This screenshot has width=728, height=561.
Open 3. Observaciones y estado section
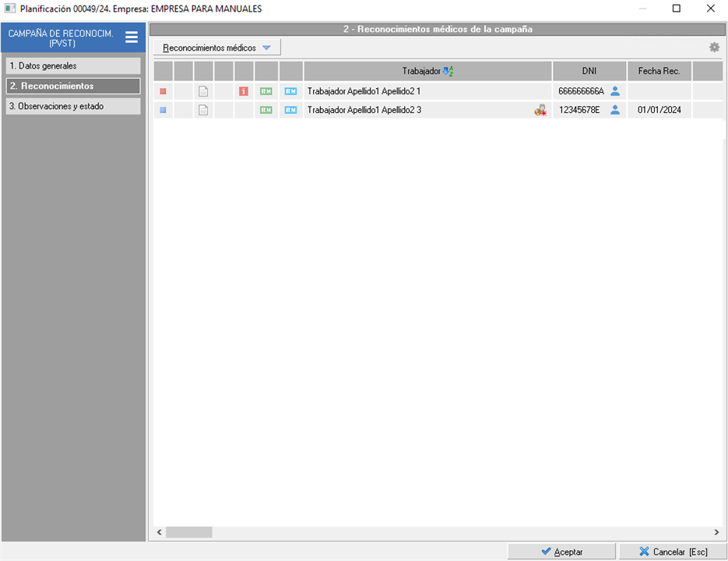pyautogui.click(x=73, y=106)
